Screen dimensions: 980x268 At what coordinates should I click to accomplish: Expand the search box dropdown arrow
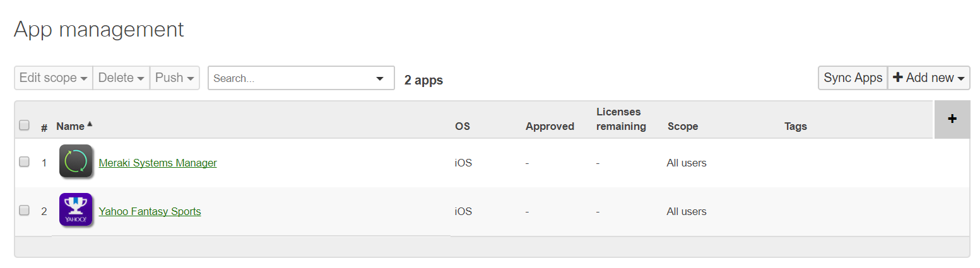(380, 78)
